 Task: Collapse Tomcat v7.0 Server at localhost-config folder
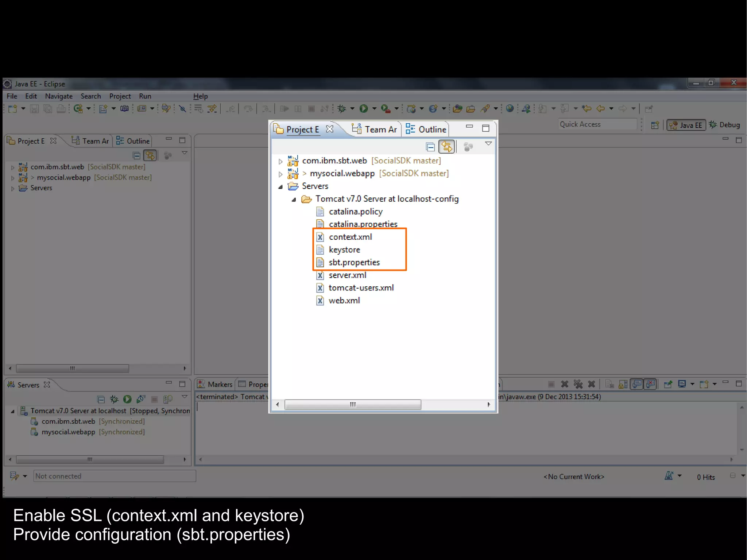(x=294, y=200)
